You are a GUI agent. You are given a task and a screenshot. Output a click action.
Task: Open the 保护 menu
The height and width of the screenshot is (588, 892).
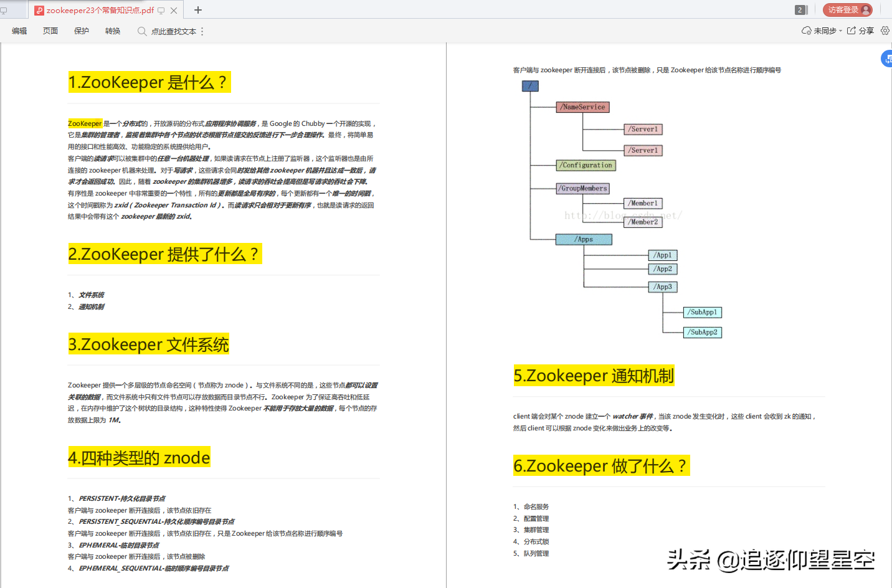[x=82, y=31]
